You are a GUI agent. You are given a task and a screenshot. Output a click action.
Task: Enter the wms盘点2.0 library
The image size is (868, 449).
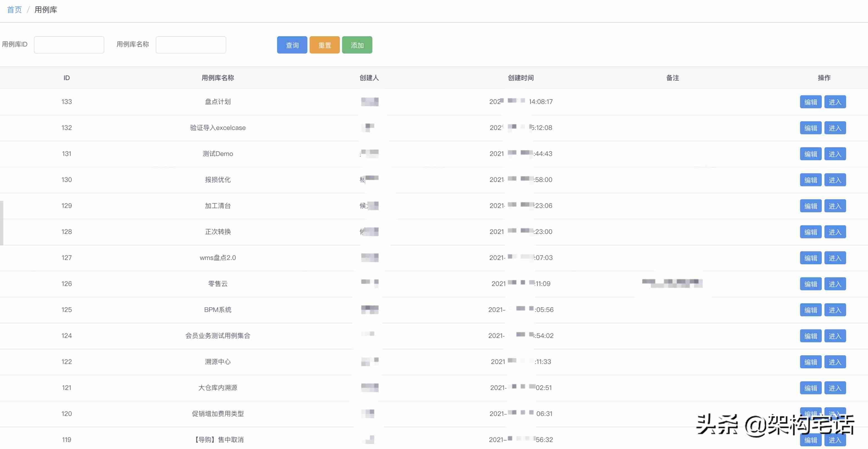click(835, 258)
